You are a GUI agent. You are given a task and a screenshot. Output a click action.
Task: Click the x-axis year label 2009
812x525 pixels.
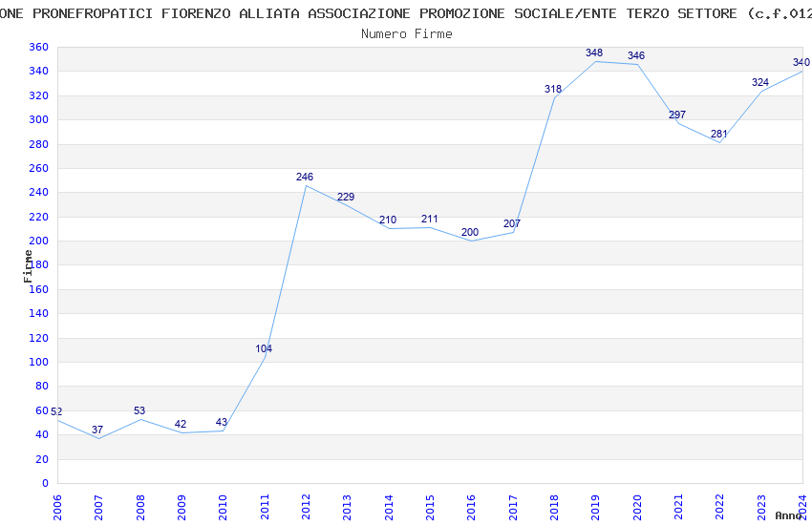point(182,508)
